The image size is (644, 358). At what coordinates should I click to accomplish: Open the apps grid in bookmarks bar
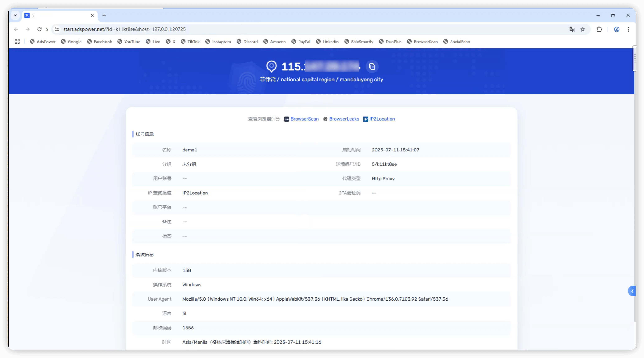click(x=17, y=42)
